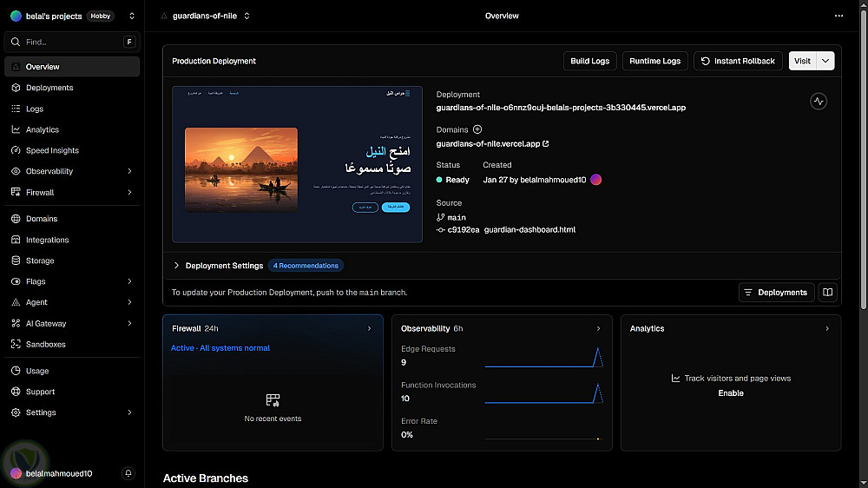Screen dimensions: 868x488
Task: Click the Deployments filter button
Action: pyautogui.click(x=776, y=293)
